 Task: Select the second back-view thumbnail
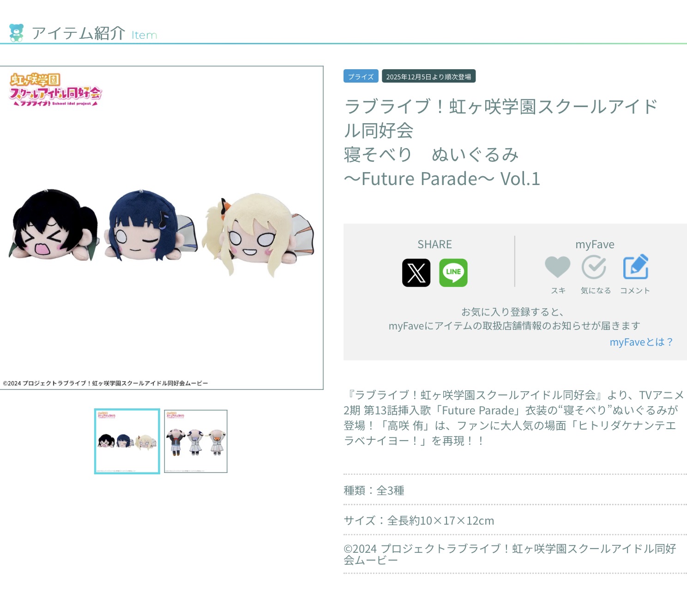pyautogui.click(x=196, y=441)
